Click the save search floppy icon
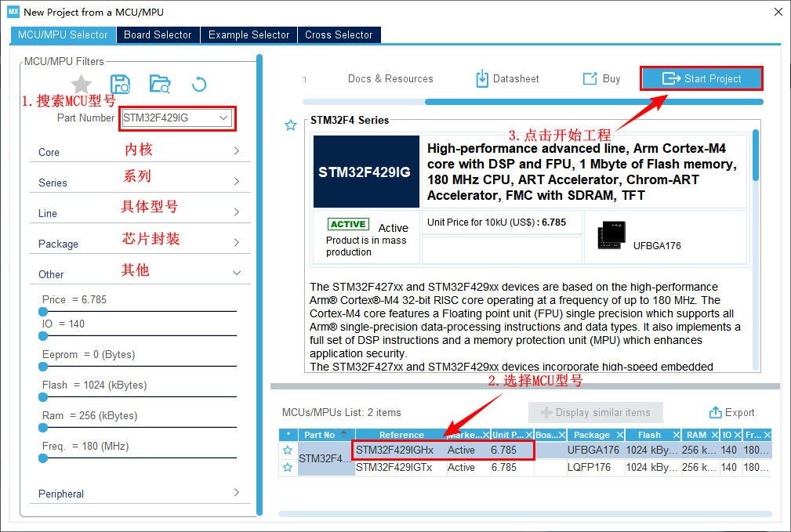Image resolution: width=791 pixels, height=532 pixels. tap(120, 85)
